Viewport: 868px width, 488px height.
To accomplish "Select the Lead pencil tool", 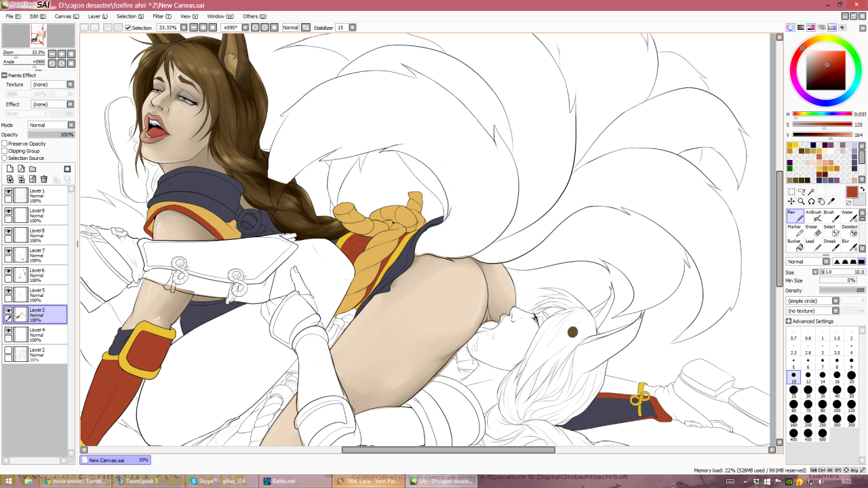I will coord(813,245).
